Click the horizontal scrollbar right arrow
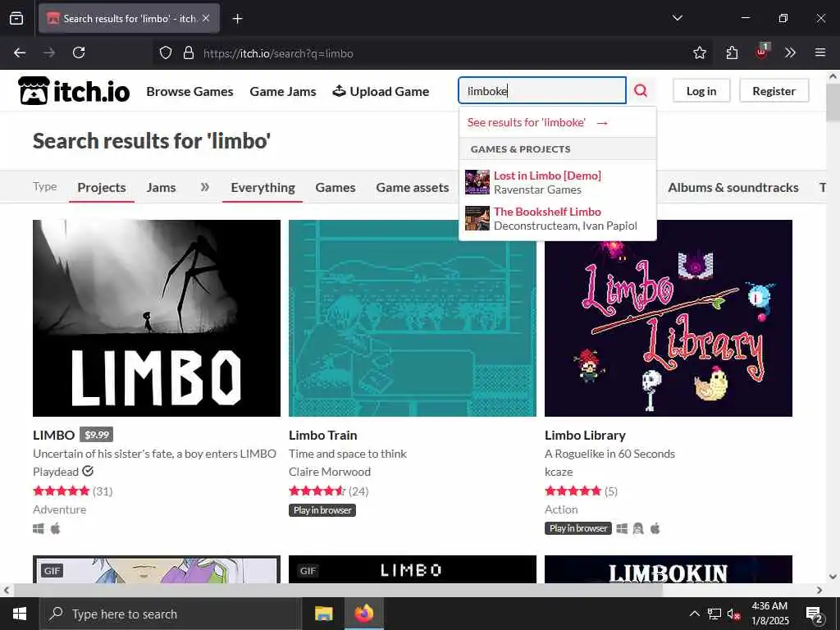Screen dimensions: 840x630 tap(819, 590)
